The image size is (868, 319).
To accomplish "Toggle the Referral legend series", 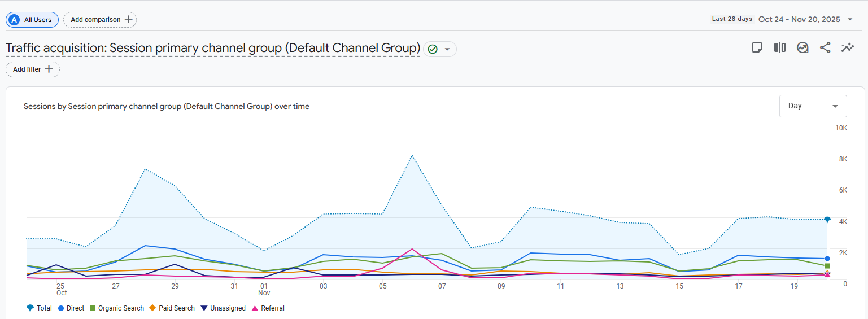I will click(x=268, y=308).
